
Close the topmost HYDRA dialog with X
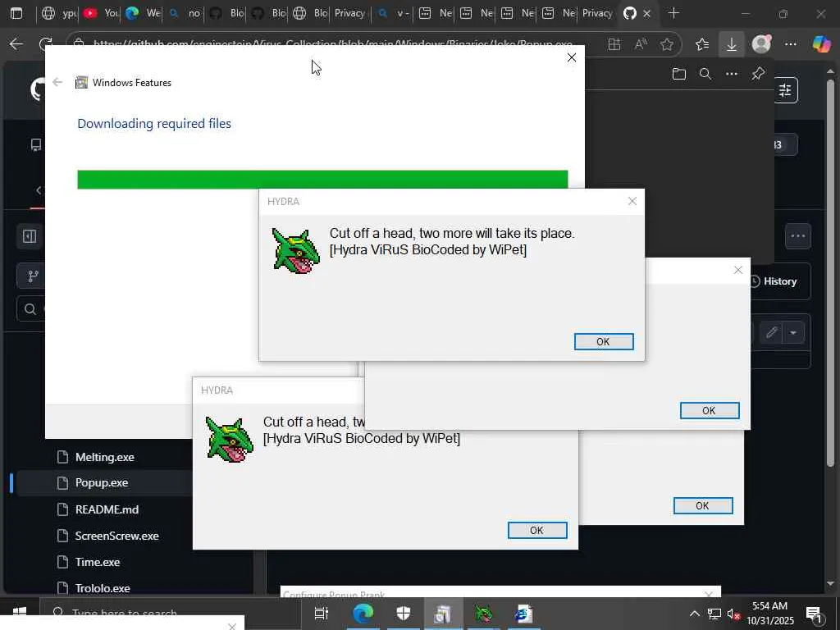click(632, 201)
